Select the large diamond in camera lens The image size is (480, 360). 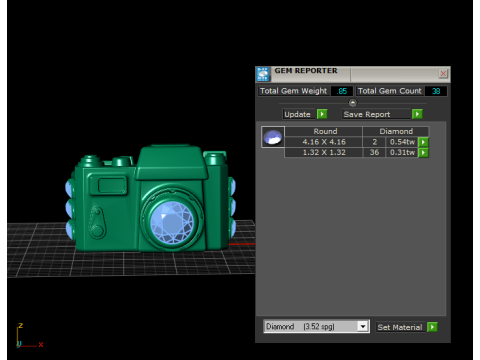pyautogui.click(x=172, y=222)
